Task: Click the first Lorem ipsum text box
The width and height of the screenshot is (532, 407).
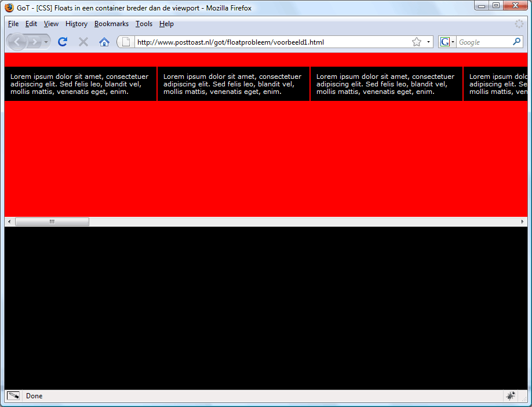Action: coord(81,84)
